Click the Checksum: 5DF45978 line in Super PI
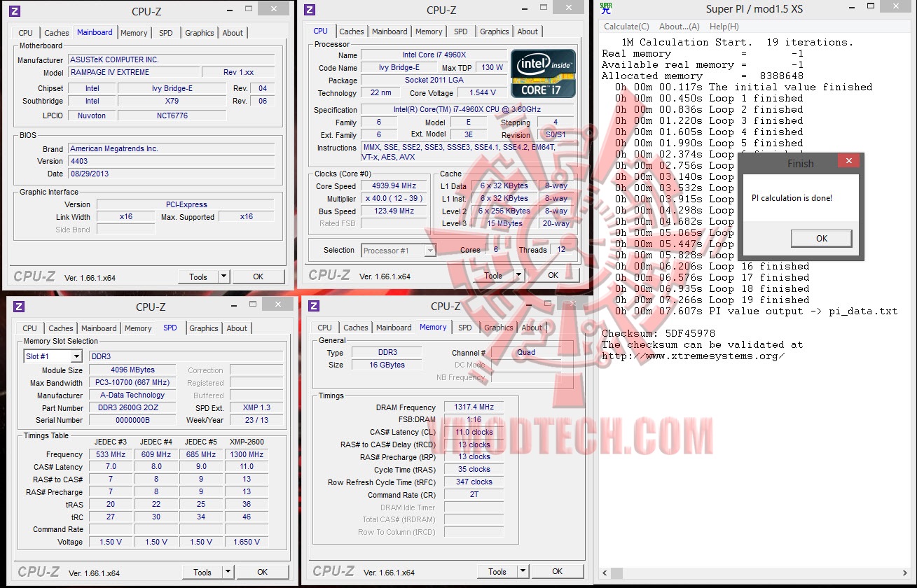Screen dimensions: 917x588 point(659,334)
